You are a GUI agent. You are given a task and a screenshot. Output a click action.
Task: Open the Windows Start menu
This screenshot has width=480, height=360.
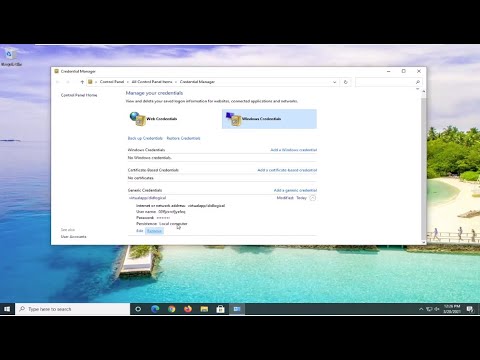7,309
